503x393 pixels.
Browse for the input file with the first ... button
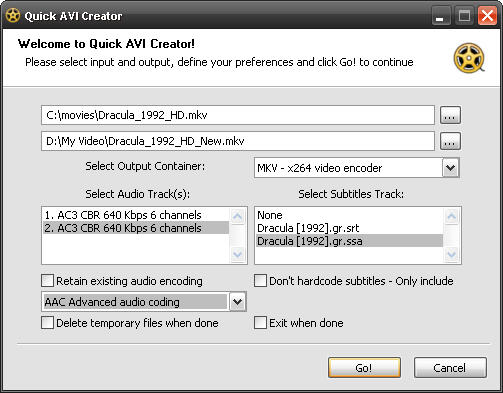click(450, 115)
